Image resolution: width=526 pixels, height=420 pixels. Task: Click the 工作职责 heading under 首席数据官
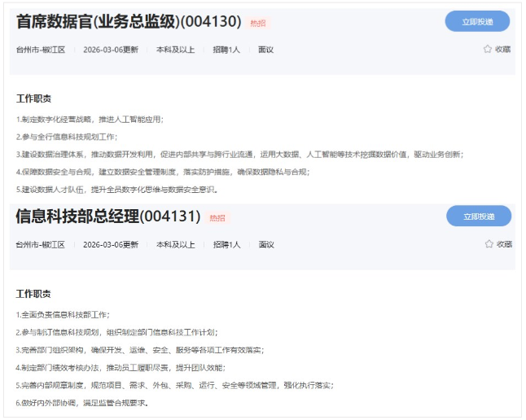click(x=33, y=99)
